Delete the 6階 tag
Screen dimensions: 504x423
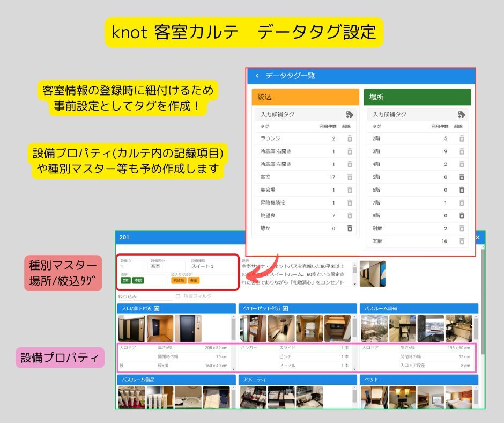pyautogui.click(x=462, y=190)
